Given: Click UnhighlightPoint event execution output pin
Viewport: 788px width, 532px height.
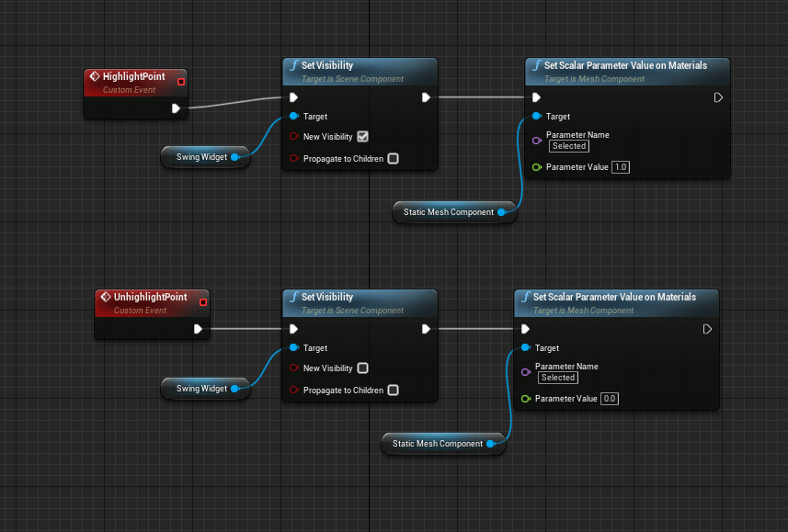Looking at the screenshot, I should 198,329.
